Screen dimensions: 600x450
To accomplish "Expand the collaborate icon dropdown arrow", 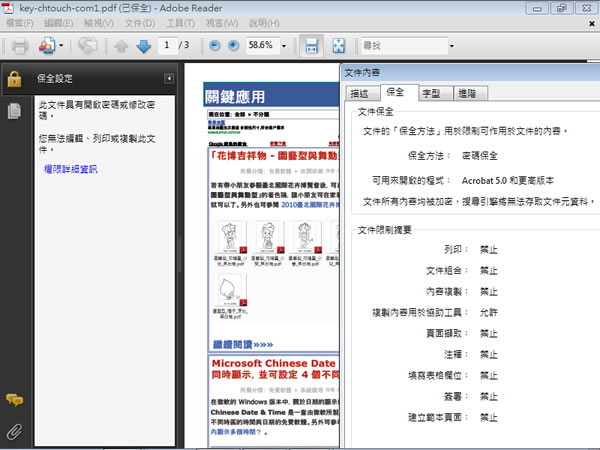I will 61,46.
